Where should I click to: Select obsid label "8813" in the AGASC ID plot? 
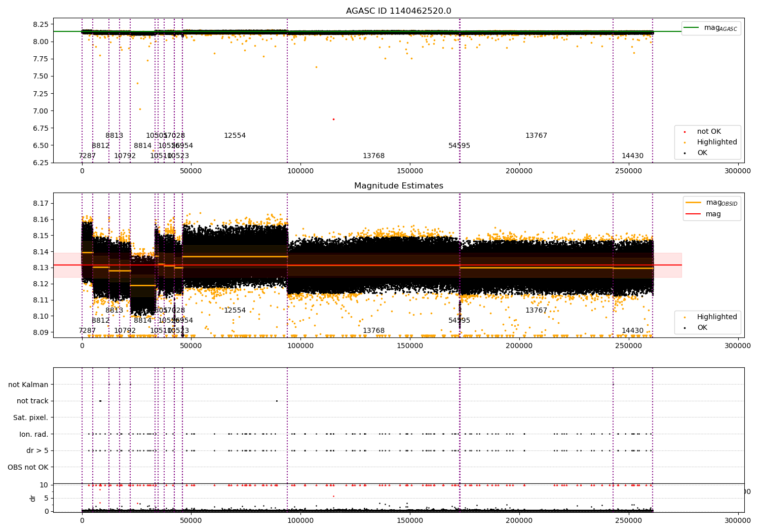pyautogui.click(x=114, y=136)
